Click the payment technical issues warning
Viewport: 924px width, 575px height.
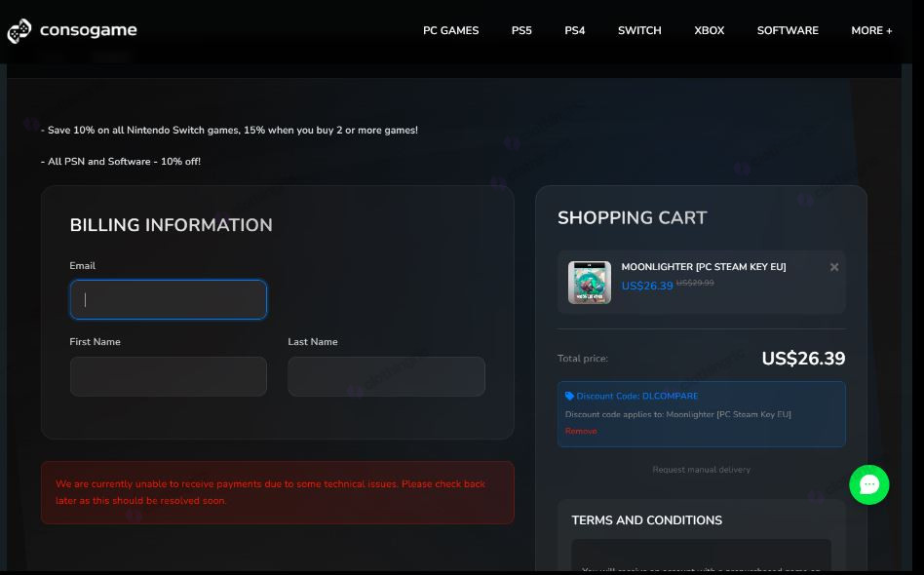tap(278, 492)
